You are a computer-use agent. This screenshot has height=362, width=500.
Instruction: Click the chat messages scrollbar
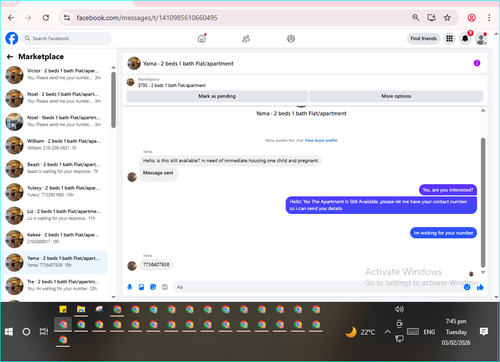[483, 202]
